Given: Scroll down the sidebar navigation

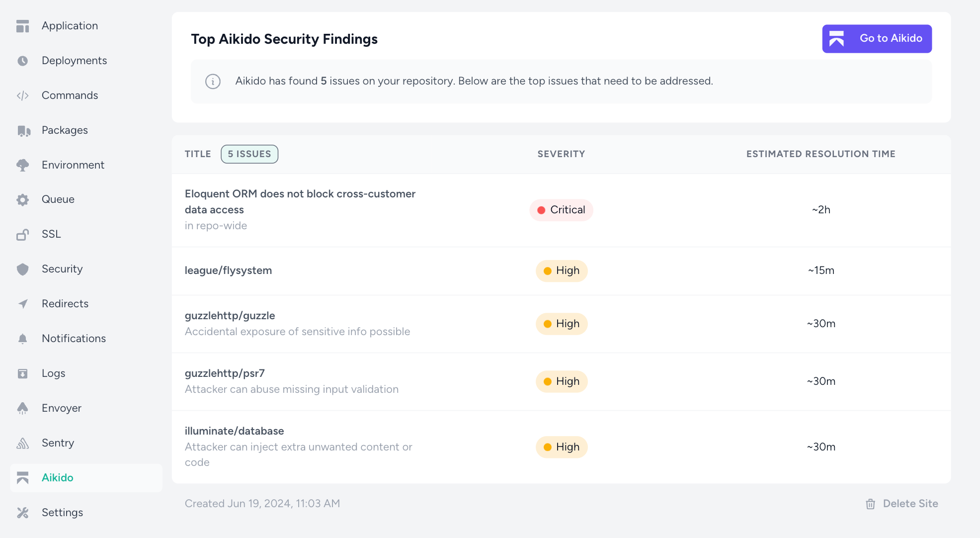Looking at the screenshot, I should tap(86, 269).
